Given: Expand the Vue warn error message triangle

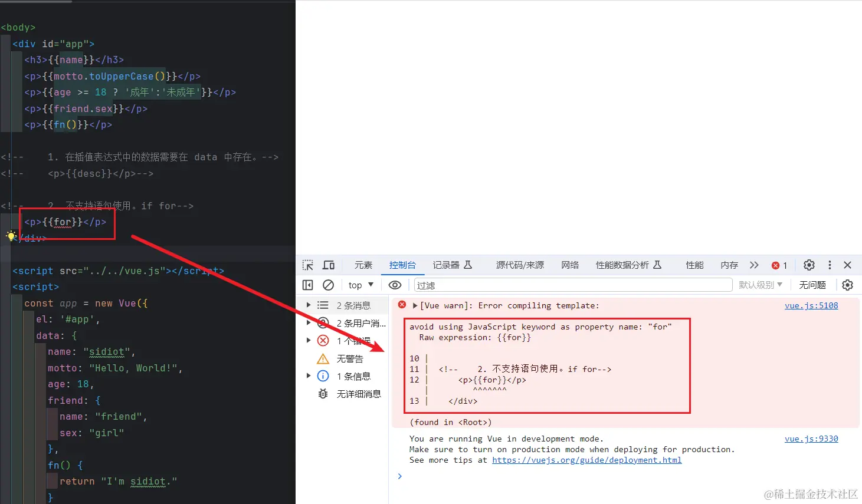Looking at the screenshot, I should click(x=415, y=305).
